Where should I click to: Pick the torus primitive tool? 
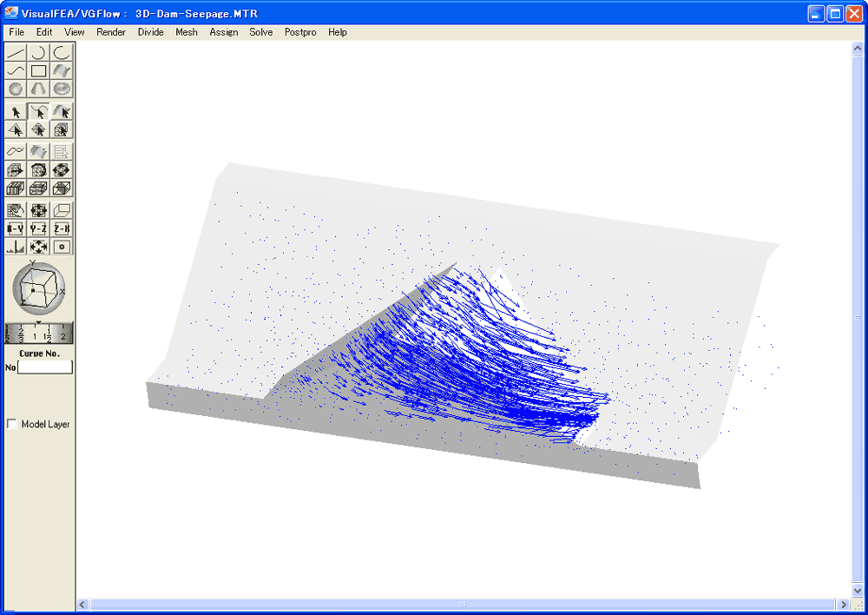(62, 89)
